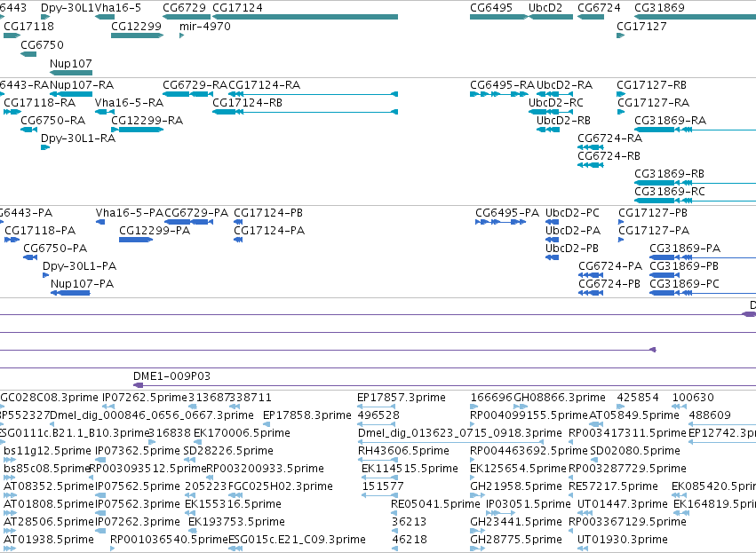
Task: Click the AT08352.5prime EST label
Action: pos(48,486)
